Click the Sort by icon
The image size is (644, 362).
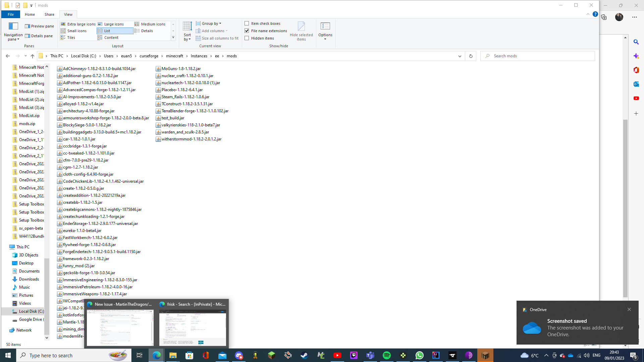pyautogui.click(x=187, y=26)
